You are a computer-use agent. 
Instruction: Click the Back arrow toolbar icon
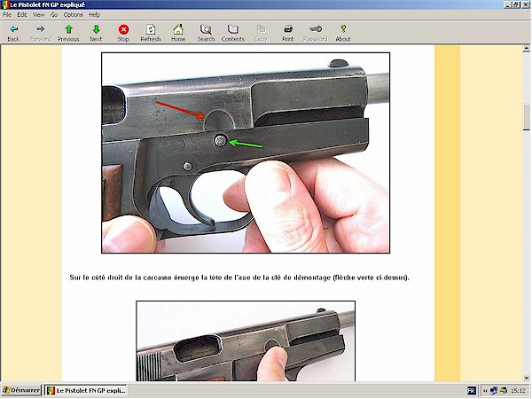[x=13, y=33]
